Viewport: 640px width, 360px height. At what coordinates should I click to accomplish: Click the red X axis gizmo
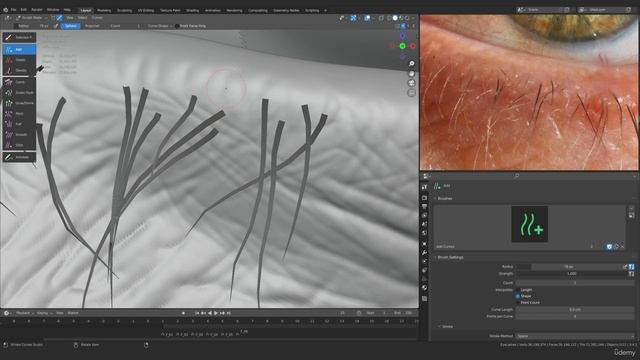click(x=413, y=46)
